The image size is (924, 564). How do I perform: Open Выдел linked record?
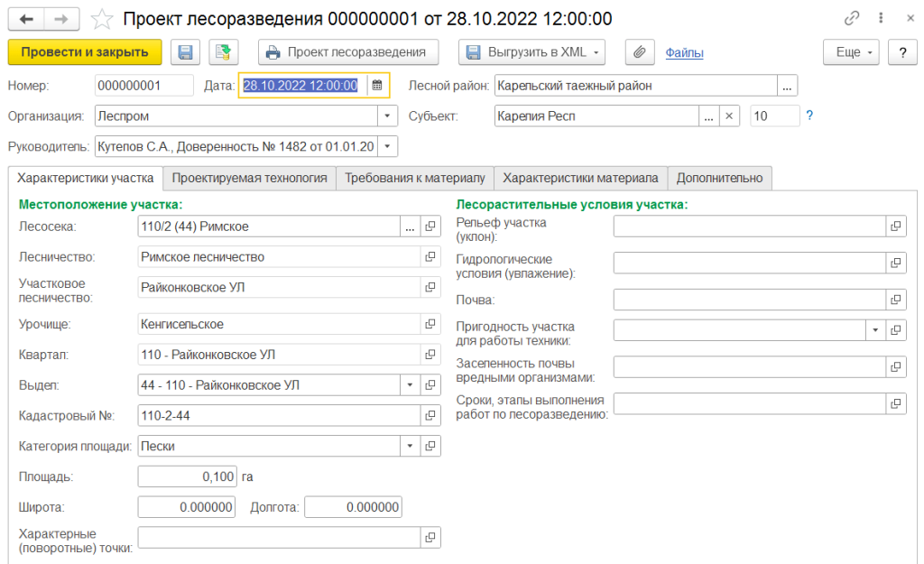(x=430, y=385)
